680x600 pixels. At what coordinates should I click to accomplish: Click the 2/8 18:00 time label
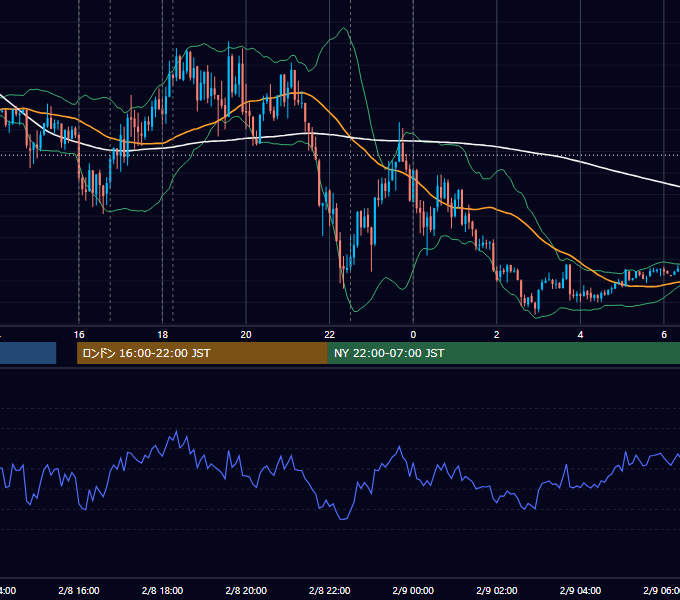point(163,590)
